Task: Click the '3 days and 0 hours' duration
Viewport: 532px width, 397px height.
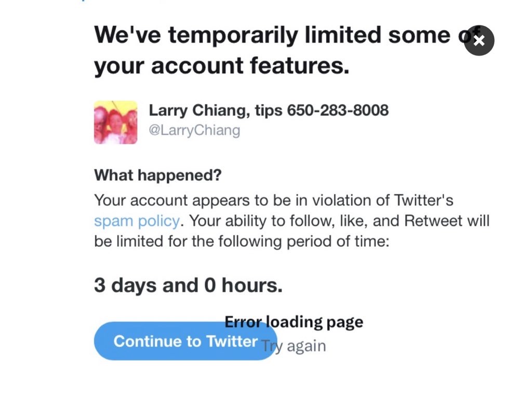Action: [x=188, y=285]
